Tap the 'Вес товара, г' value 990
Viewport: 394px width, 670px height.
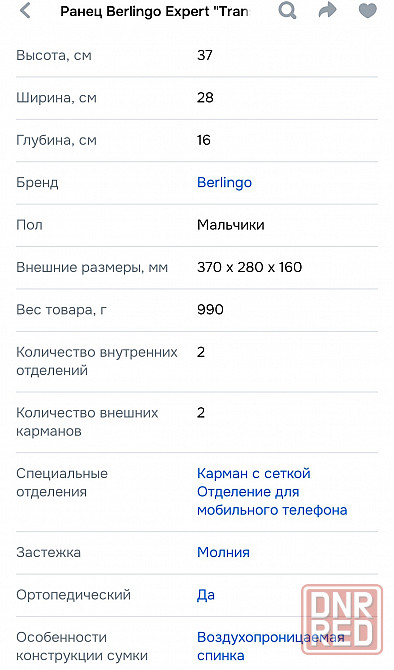click(210, 309)
